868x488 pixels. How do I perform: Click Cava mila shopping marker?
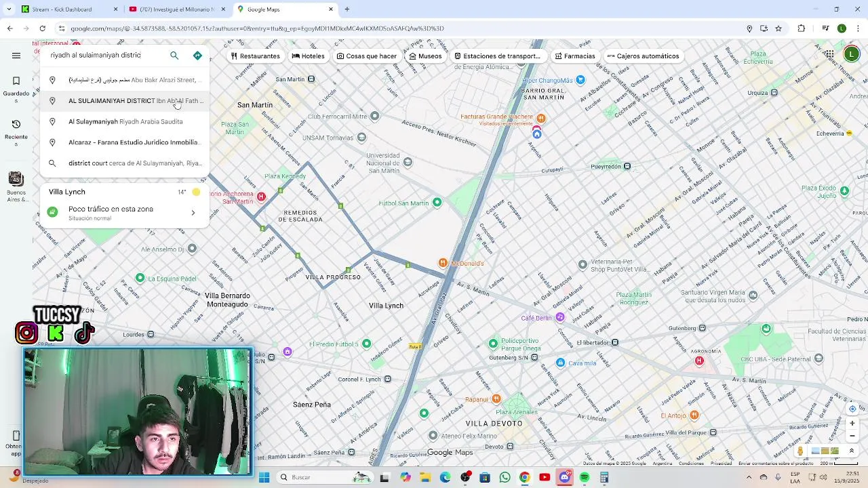tap(560, 363)
